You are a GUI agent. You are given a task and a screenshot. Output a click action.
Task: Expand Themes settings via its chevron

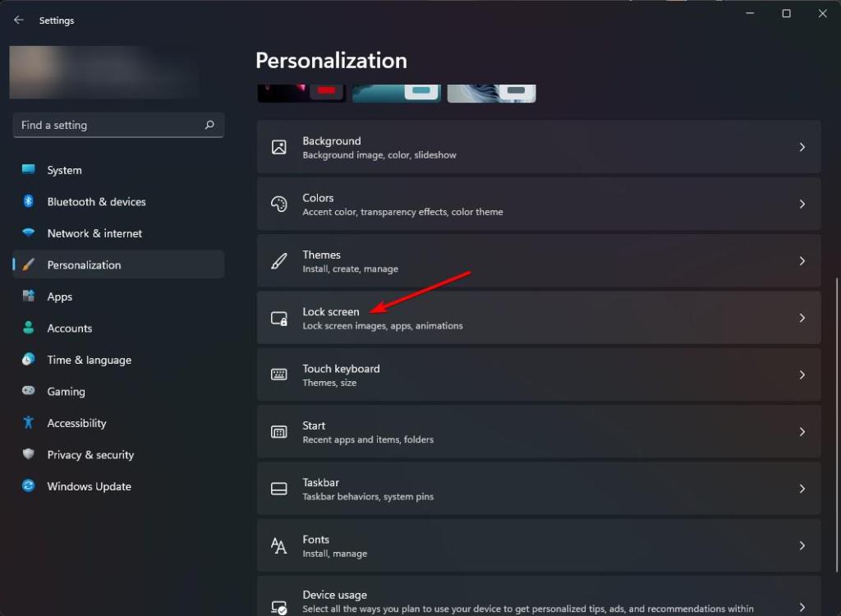(x=802, y=261)
